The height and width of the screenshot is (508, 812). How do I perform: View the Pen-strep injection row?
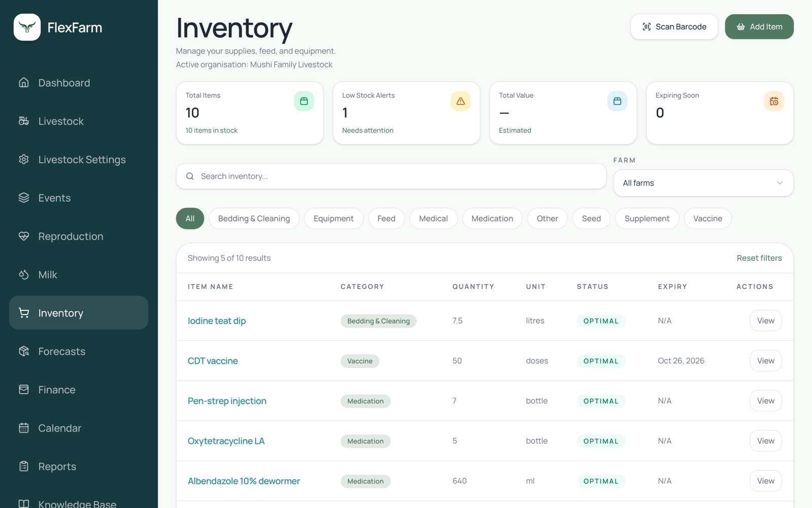[766, 401]
